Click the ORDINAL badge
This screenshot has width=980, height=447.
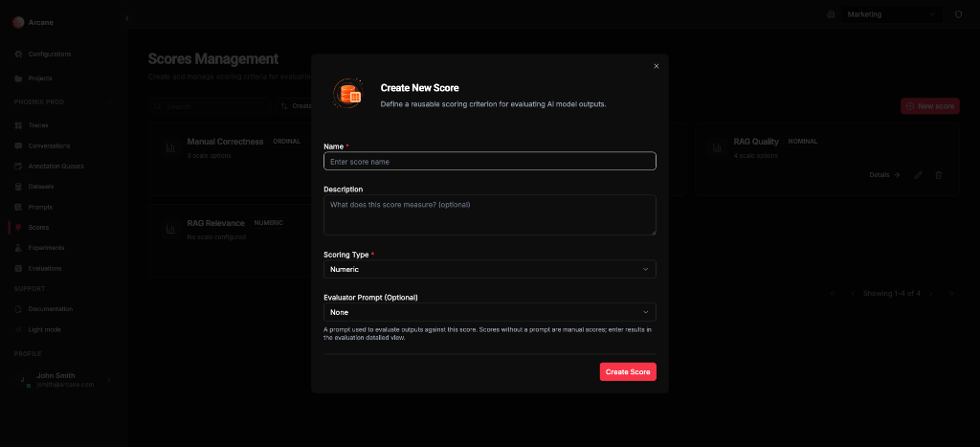287,142
